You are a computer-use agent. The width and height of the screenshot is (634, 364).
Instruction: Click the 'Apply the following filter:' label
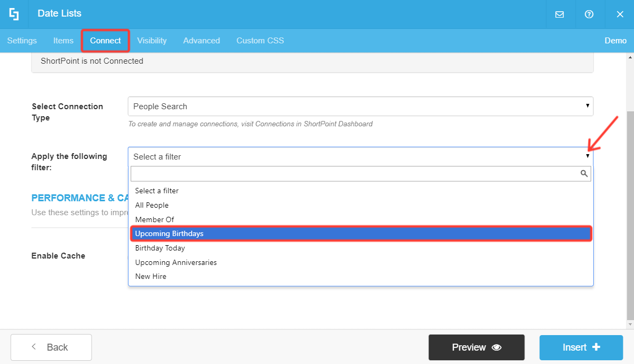coord(69,162)
